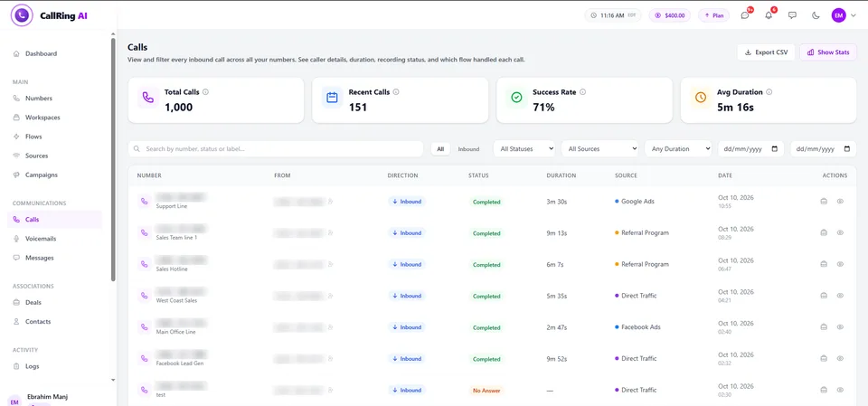Click info icon beside Avg Duration
Screen dimensions: 868x406
769,92
